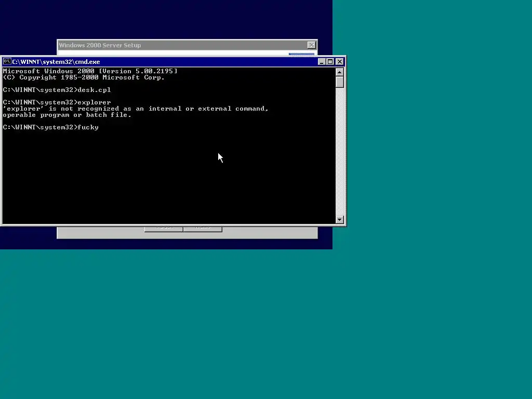
Task: Maximize the cmd.exe window
Action: [x=330, y=62]
